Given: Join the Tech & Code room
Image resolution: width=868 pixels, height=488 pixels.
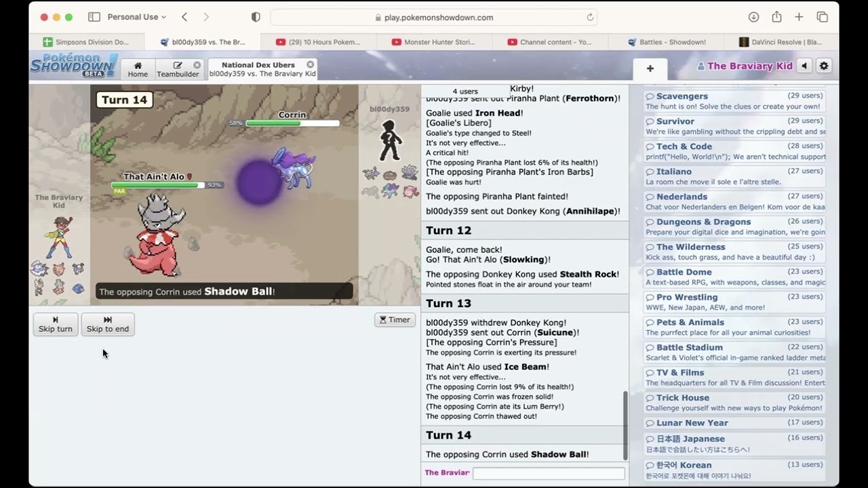Looking at the screenshot, I should [x=734, y=151].
